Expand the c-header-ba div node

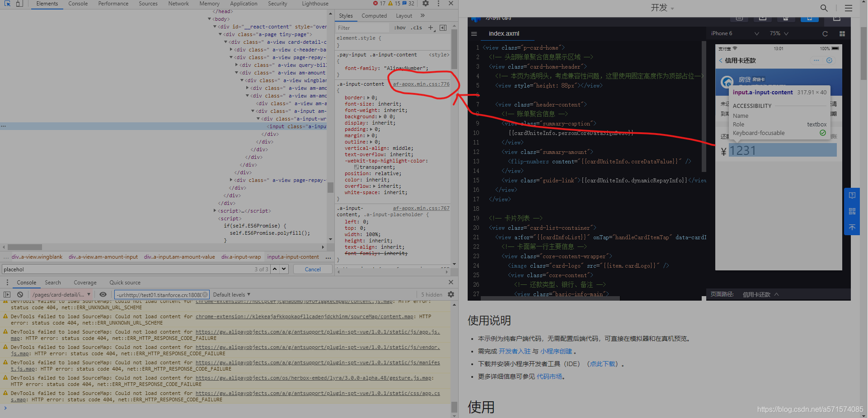(231, 50)
